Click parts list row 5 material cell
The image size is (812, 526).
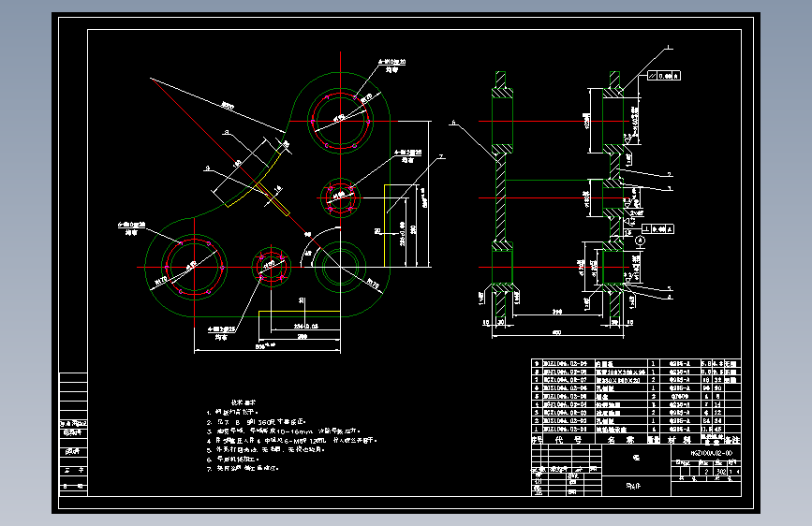[679, 396]
